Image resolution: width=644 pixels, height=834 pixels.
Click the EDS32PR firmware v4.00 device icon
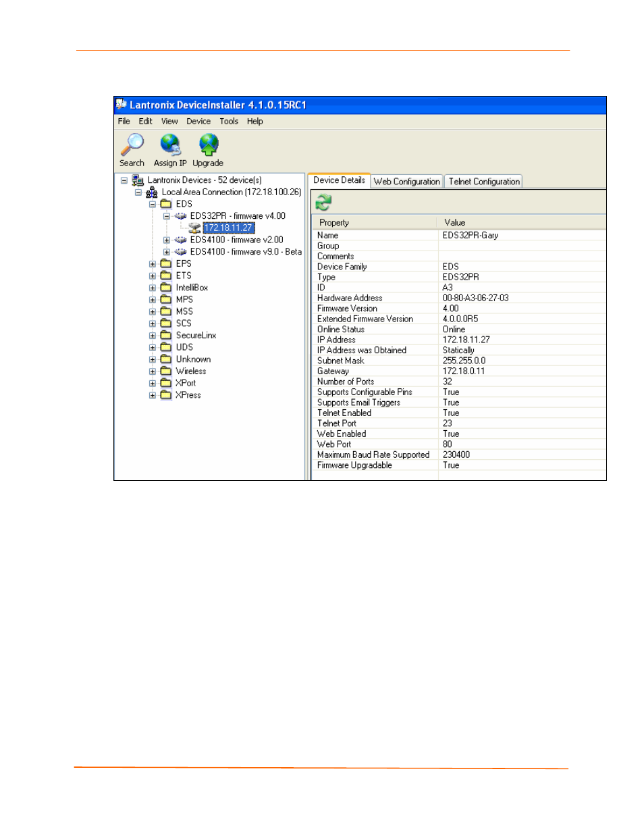180,216
